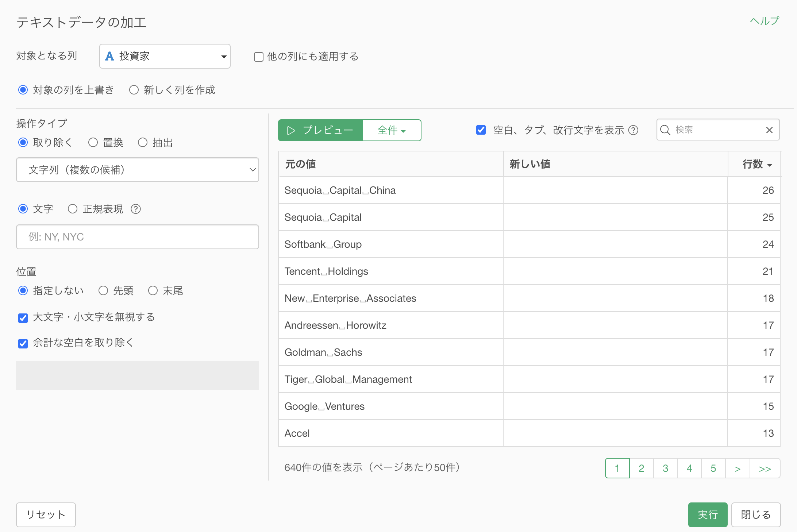Image resolution: width=797 pixels, height=532 pixels.
Task: Choose 取り除く operation type
Action: click(23, 142)
